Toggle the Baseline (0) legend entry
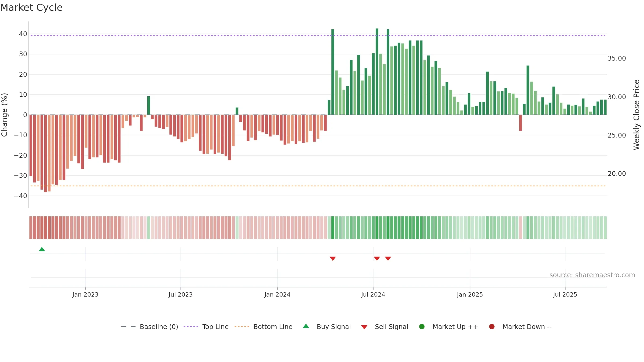This screenshot has height=362, width=644. click(149, 327)
